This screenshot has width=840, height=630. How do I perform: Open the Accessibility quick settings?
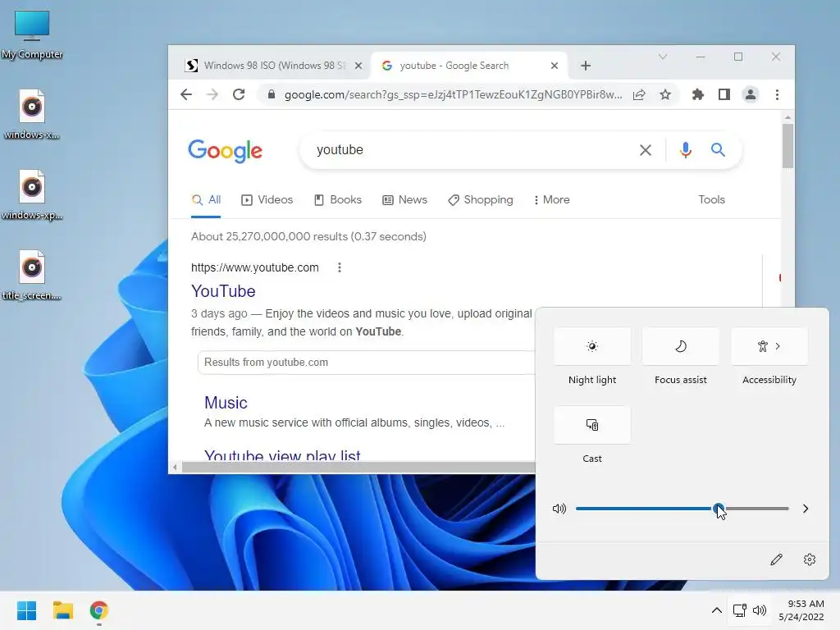tap(769, 346)
